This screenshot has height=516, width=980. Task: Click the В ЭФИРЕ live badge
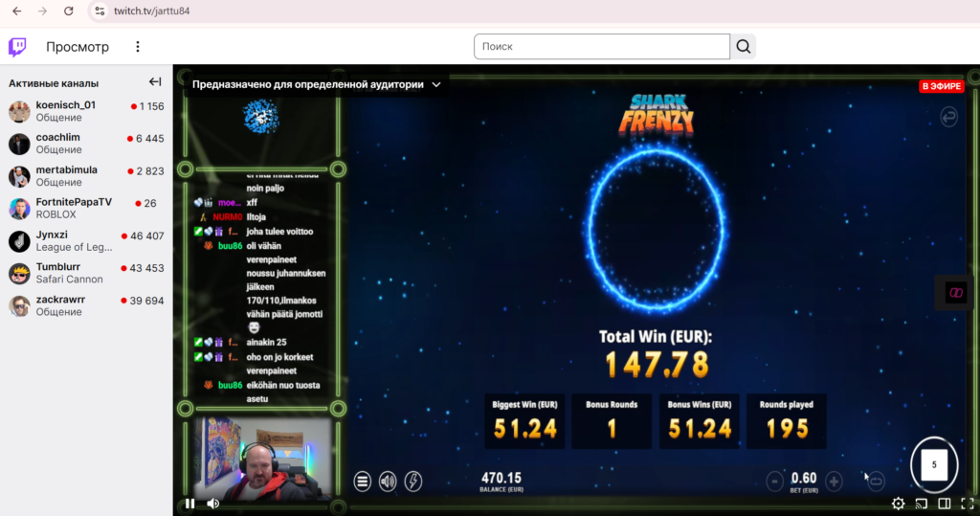942,86
